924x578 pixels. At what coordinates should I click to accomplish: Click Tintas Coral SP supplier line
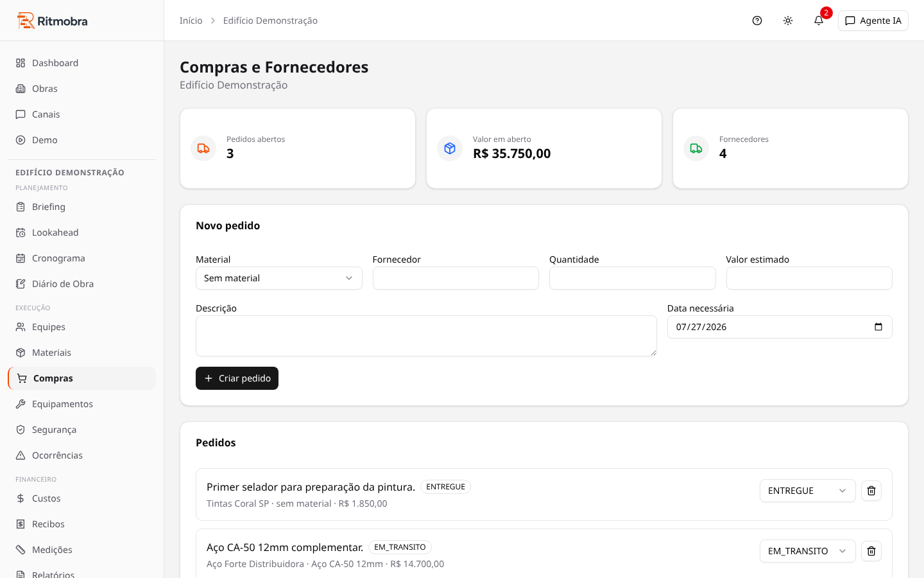pyautogui.click(x=296, y=504)
